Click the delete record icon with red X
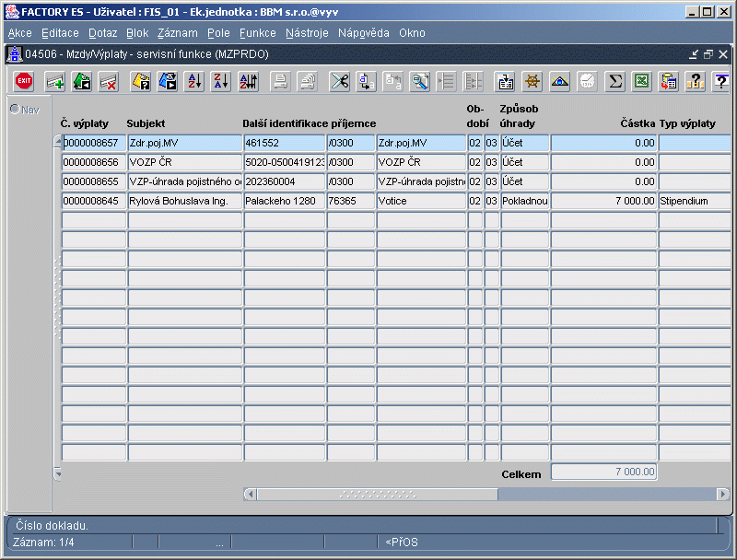The width and height of the screenshot is (737, 560). tap(109, 81)
